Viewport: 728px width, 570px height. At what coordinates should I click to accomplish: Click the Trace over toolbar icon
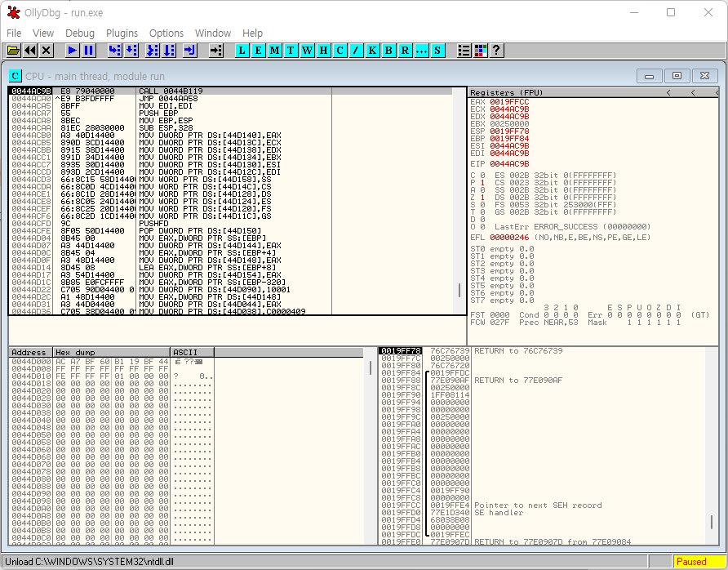point(169,50)
